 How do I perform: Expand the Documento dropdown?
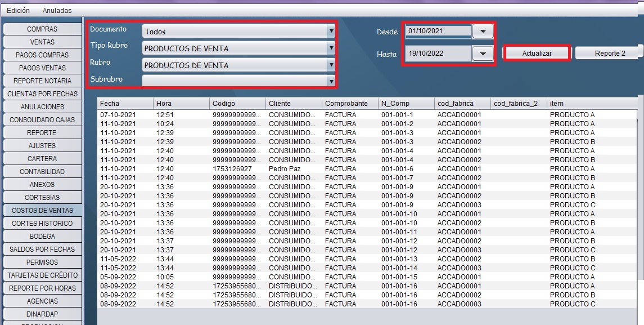tap(331, 32)
